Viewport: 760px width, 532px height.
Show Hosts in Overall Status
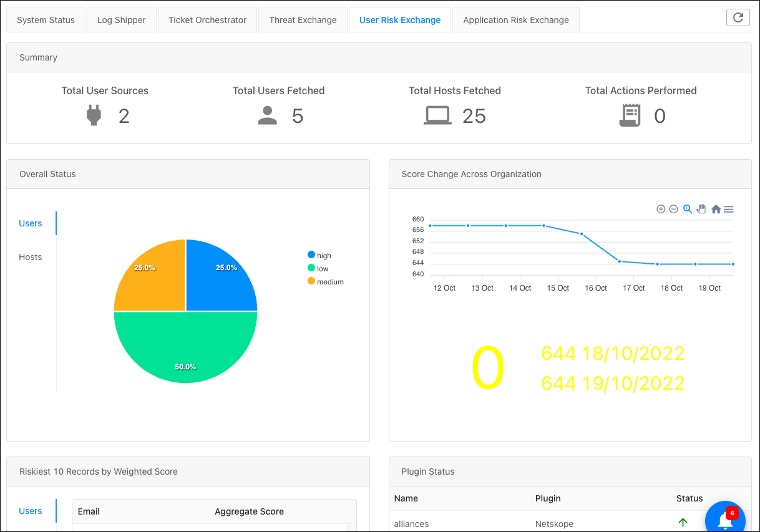31,257
